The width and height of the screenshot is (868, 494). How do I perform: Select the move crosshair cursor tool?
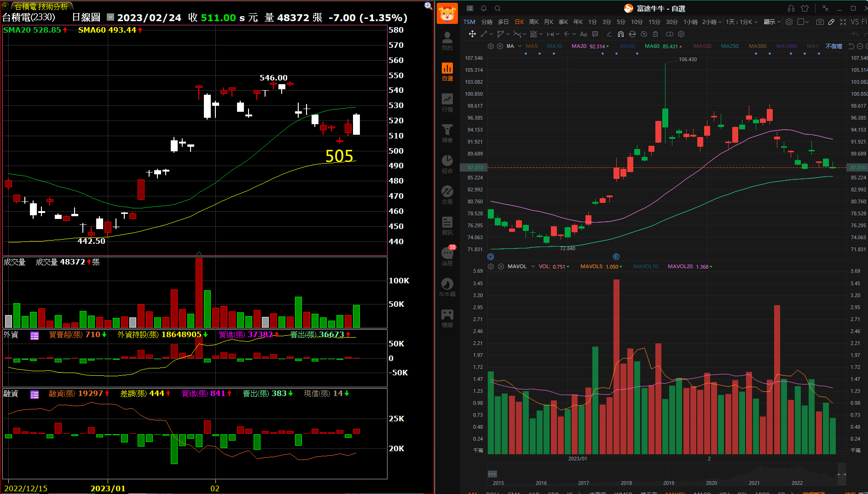pyautogui.click(x=472, y=34)
